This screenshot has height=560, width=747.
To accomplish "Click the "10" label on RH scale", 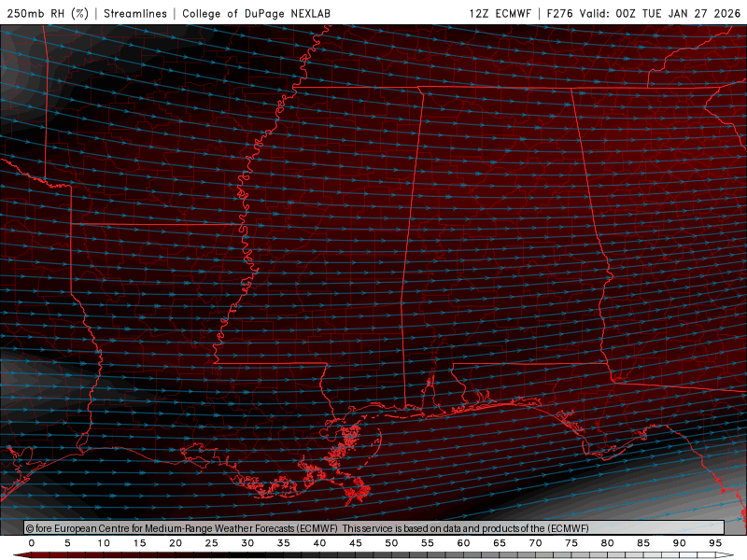I will (x=104, y=543).
